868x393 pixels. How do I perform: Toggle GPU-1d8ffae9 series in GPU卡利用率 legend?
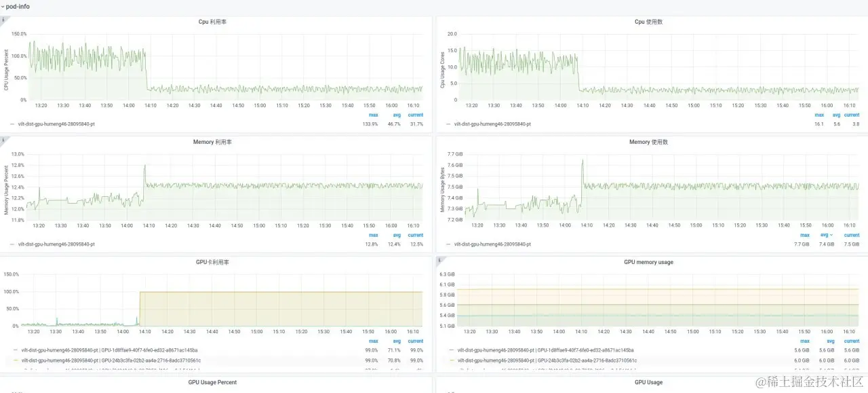tap(110, 350)
